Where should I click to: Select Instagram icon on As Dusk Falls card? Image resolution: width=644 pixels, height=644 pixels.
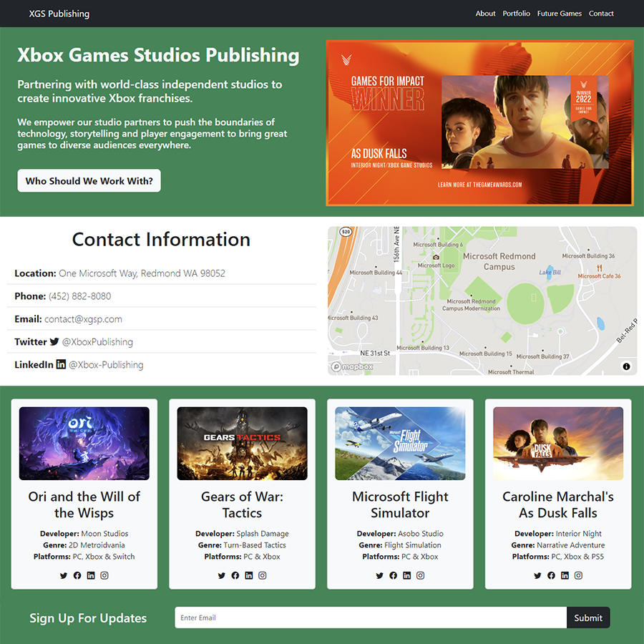pos(578,575)
